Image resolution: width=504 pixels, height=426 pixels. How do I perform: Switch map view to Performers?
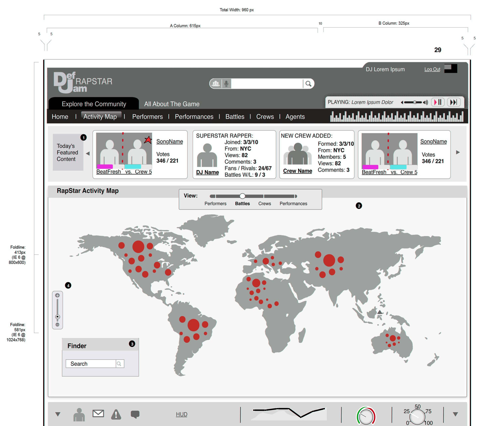(215, 204)
